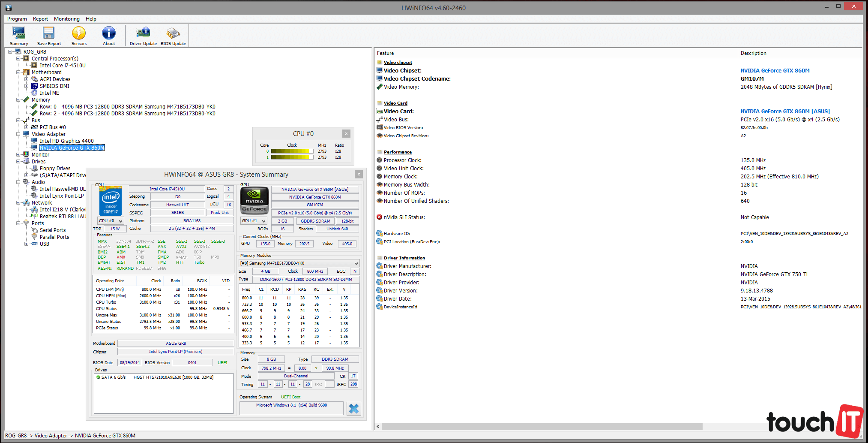Open the CPU #0 selector dropdown
Viewport: 868px width, 443px height.
pyautogui.click(x=111, y=221)
